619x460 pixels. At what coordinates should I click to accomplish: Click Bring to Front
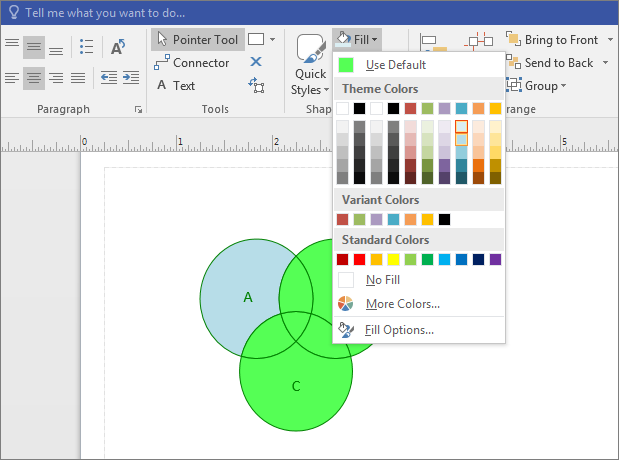(x=561, y=40)
